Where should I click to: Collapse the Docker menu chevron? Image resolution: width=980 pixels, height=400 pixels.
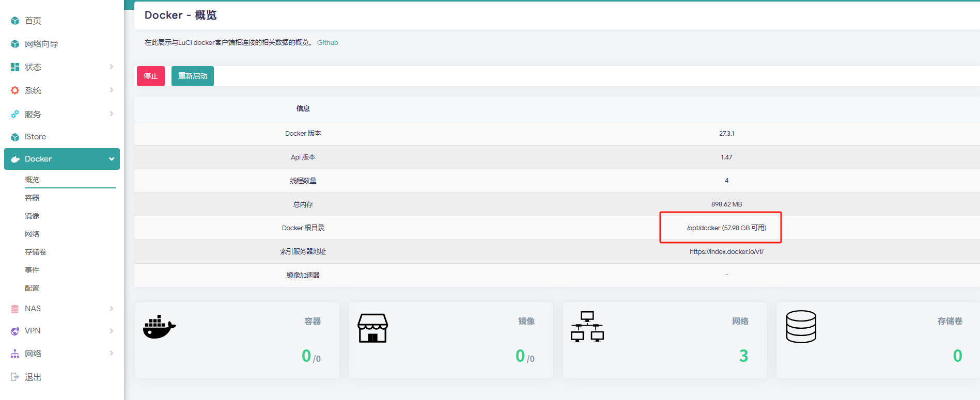[112, 159]
